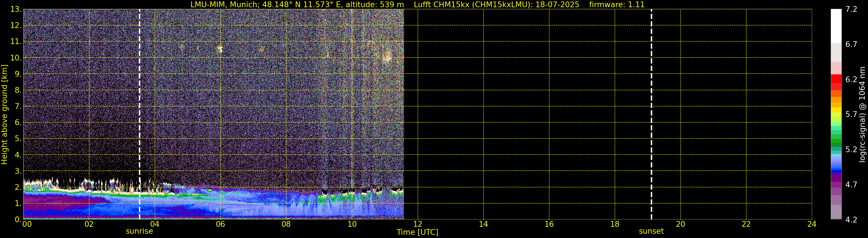
Task: Click the height axis tick label '3.'
Action: click(x=18, y=171)
